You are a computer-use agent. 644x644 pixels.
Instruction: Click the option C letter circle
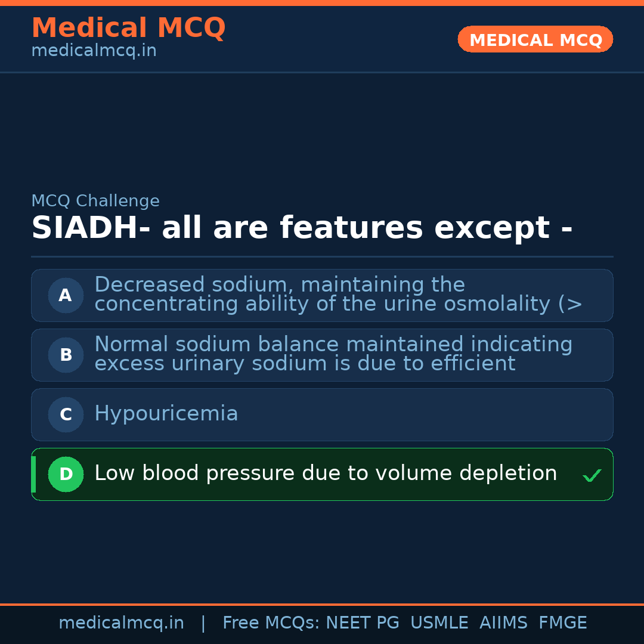(x=66, y=414)
